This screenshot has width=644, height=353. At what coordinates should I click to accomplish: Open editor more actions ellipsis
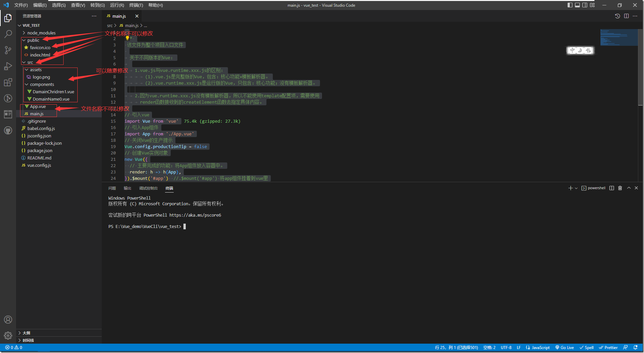point(635,16)
